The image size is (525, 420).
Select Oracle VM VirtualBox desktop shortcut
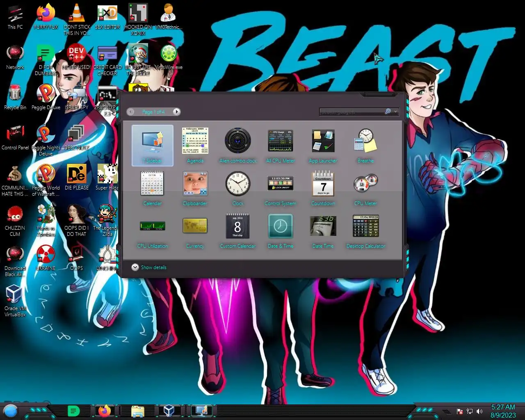[x=15, y=301]
